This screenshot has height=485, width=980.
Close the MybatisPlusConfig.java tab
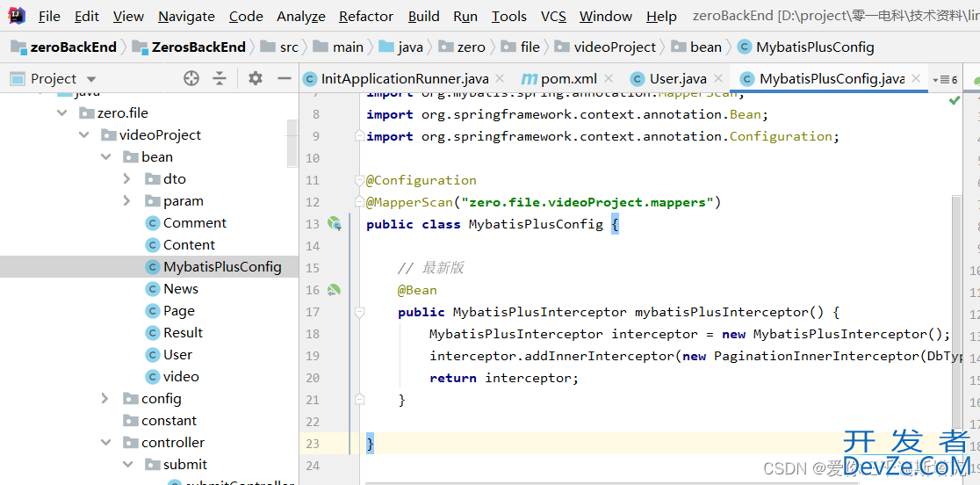pos(916,79)
